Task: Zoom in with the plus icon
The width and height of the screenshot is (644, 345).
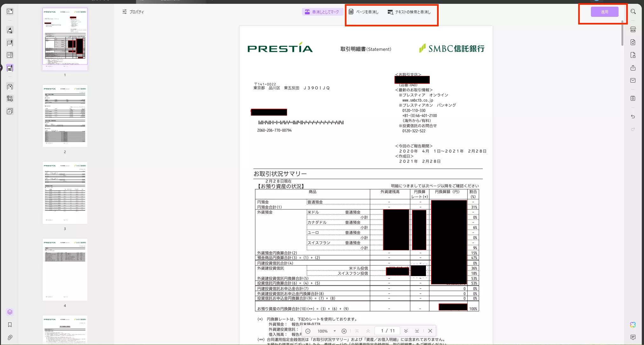Action: tap(344, 331)
